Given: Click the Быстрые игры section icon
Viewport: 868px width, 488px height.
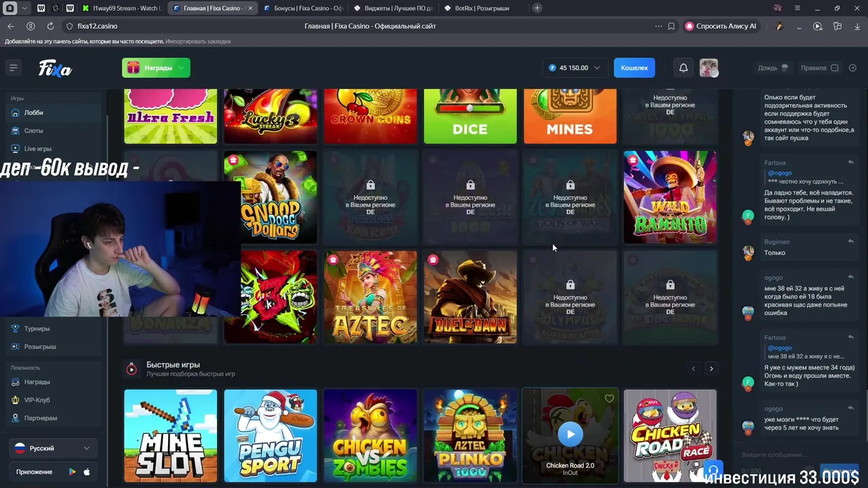Looking at the screenshot, I should coord(132,369).
